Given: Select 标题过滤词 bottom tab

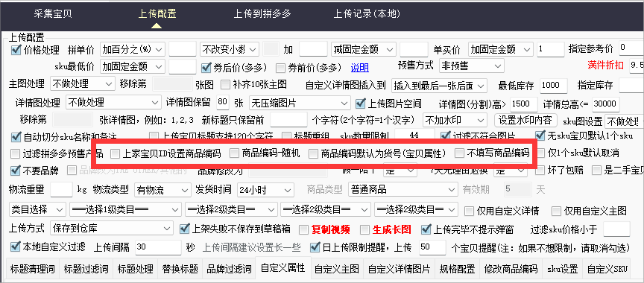Looking at the screenshot, I should tap(86, 270).
